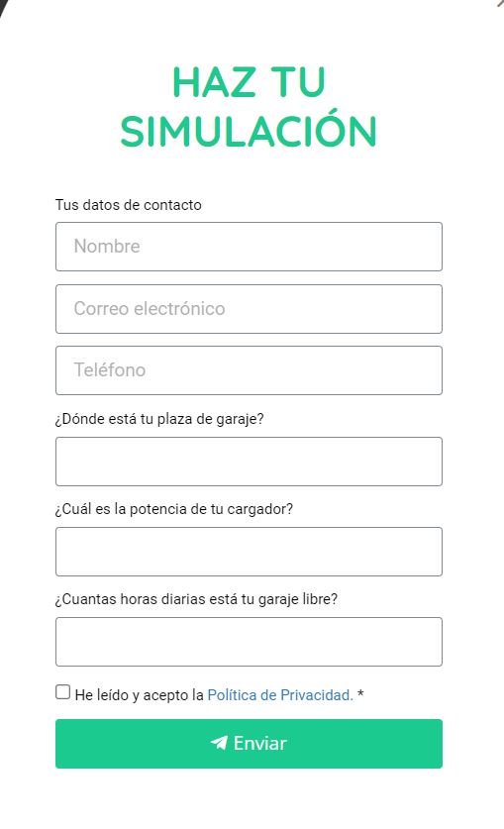Click the 'HAZ TU SIMULACIÓN' heading
Screen dimensions: 504x829
(249, 106)
